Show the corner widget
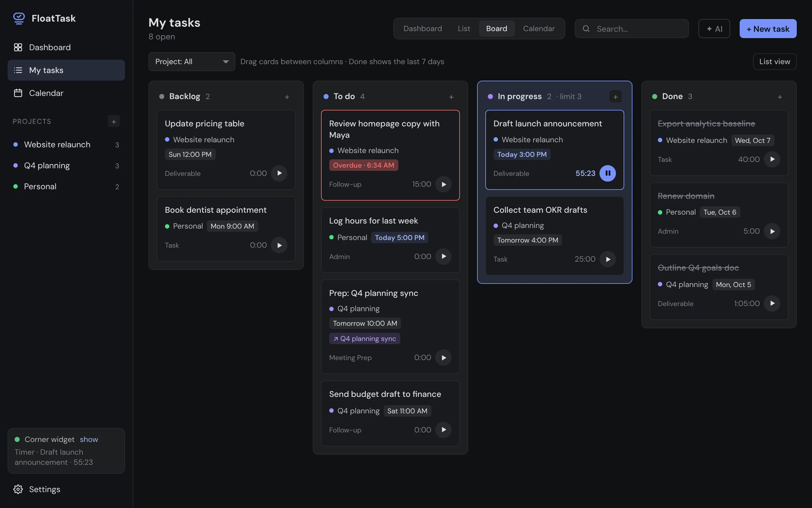This screenshot has width=812, height=508. point(89,439)
